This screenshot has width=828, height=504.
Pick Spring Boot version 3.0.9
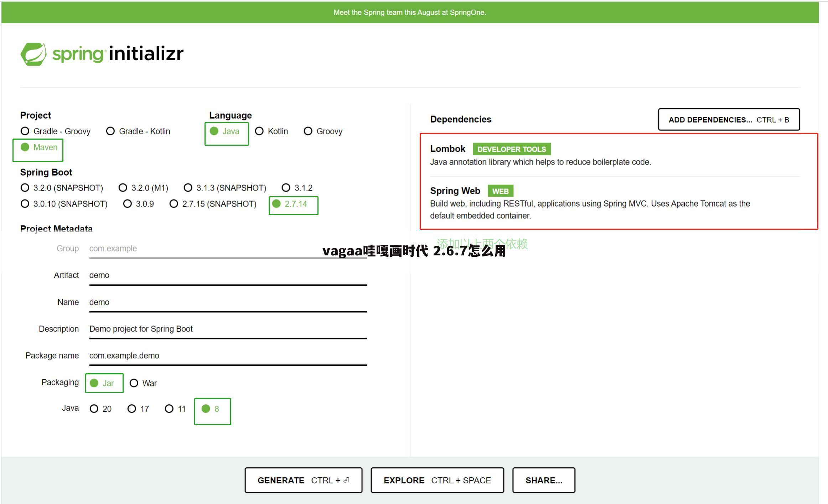click(139, 204)
